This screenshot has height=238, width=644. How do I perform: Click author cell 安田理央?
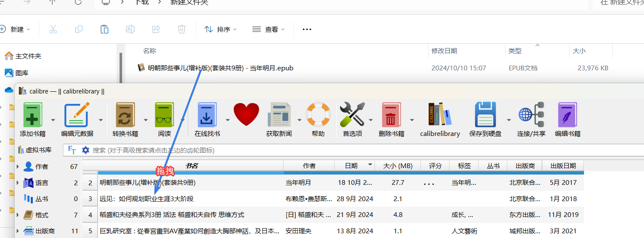(x=298, y=231)
